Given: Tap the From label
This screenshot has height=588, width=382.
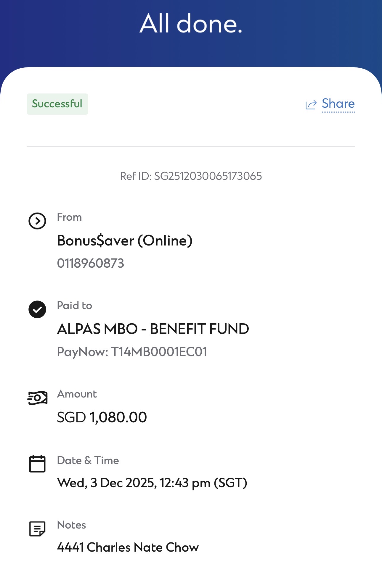Looking at the screenshot, I should click(69, 217).
